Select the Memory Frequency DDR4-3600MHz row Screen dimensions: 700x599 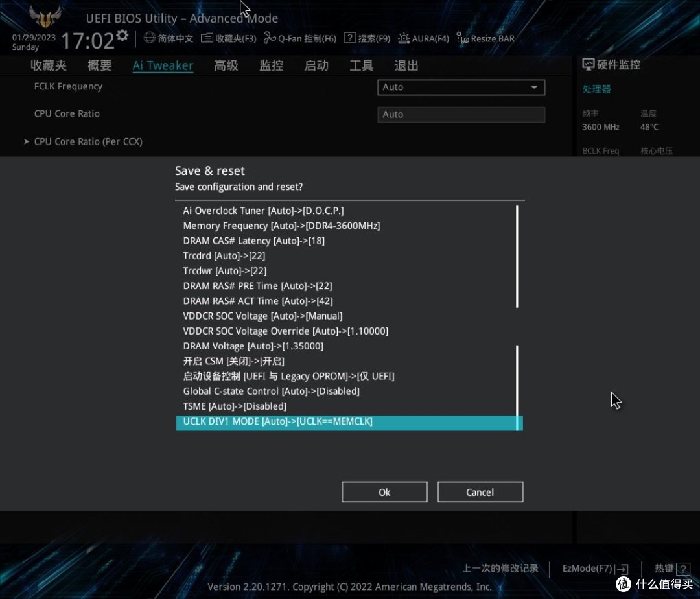point(349,226)
